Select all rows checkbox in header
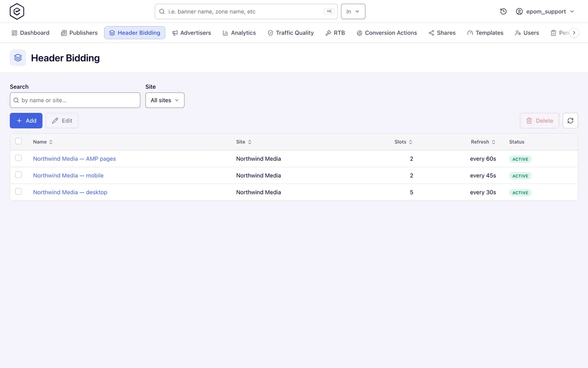 point(18,141)
